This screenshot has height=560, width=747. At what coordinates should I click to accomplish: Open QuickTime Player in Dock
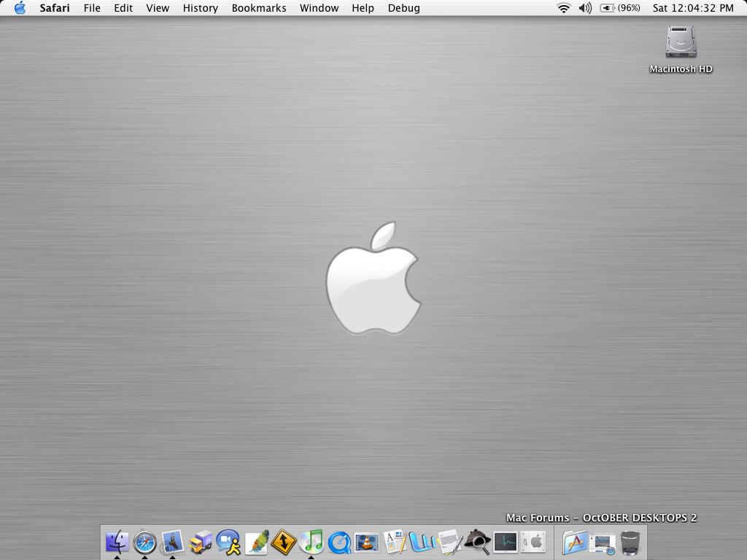[339, 542]
